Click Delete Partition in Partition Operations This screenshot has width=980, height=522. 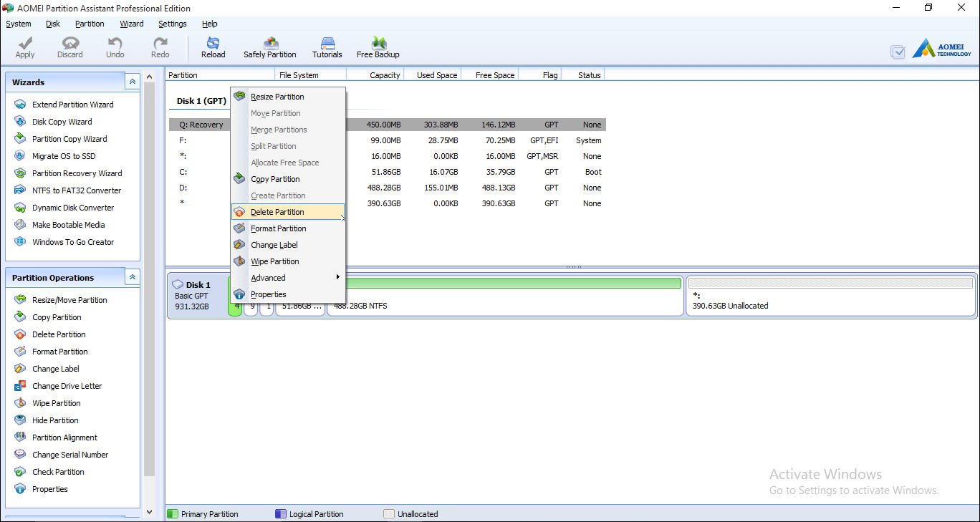pyautogui.click(x=50, y=334)
